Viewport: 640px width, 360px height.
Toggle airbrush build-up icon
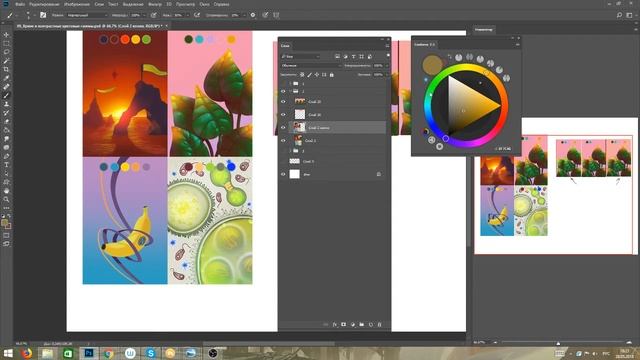pos(197,15)
